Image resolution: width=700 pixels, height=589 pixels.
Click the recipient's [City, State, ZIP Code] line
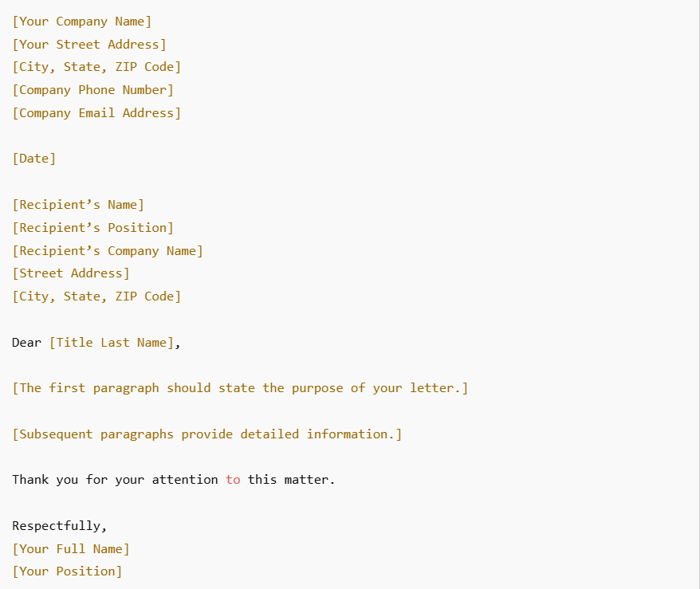pos(96,296)
